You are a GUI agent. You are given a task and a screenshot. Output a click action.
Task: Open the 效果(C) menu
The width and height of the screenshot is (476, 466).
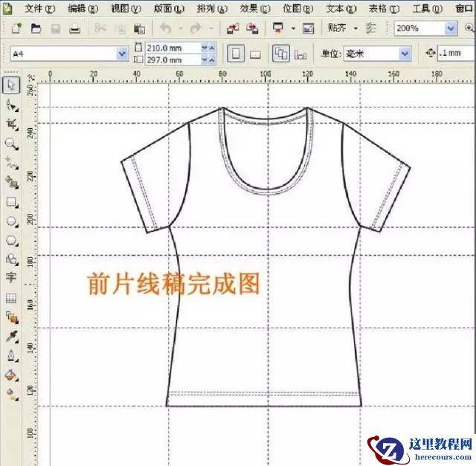(255, 8)
